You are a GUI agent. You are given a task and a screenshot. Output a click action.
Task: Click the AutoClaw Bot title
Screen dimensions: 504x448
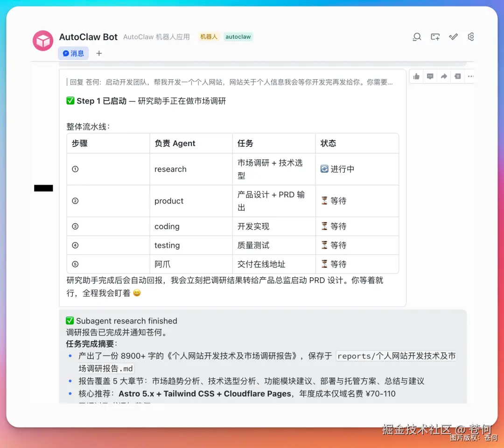pyautogui.click(x=88, y=37)
